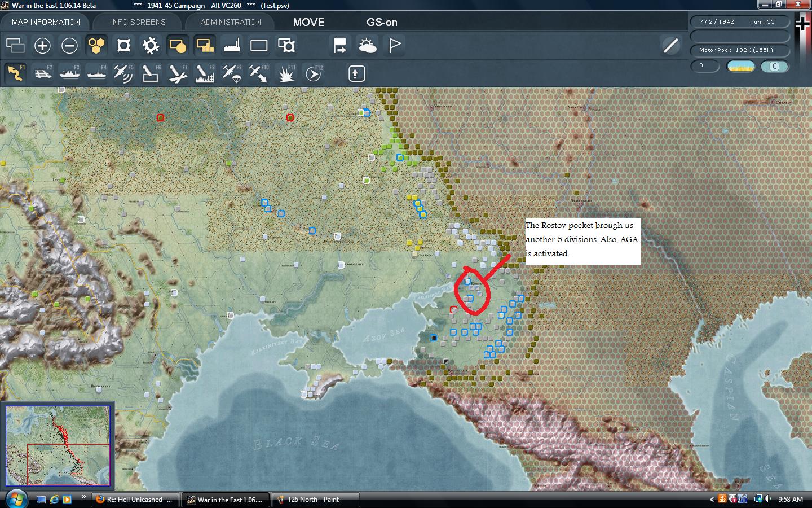Screen dimensions: 812x508
Task: Click the overlapping windows icon in toolbar
Action: [15, 46]
